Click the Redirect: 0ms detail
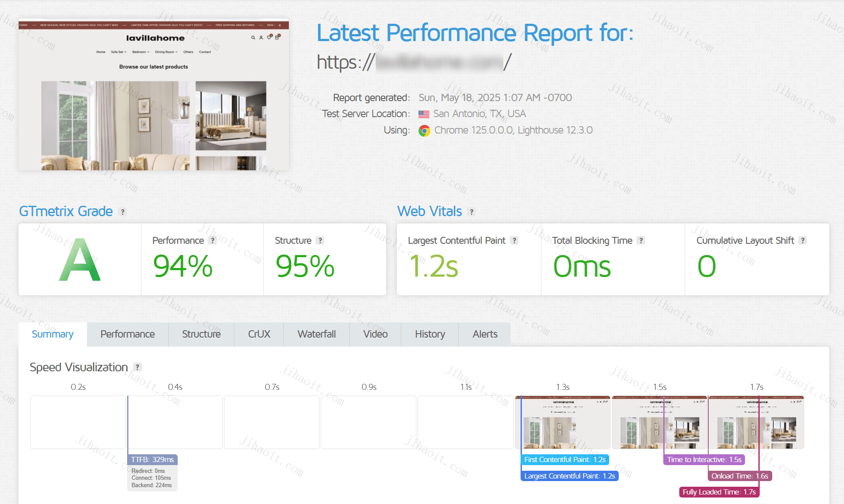Viewport: 844px width, 504px height. click(x=148, y=471)
